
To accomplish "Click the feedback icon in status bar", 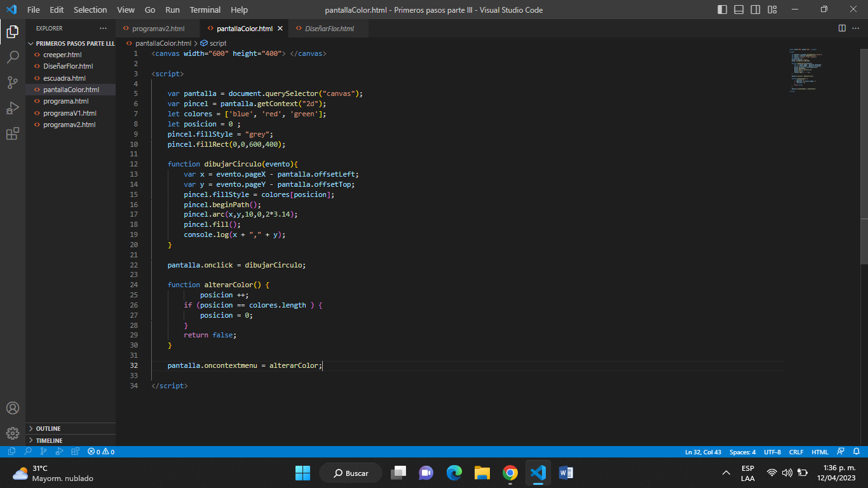I will coord(841,452).
